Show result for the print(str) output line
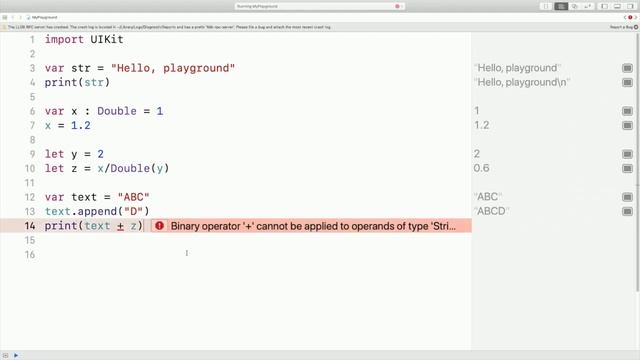This screenshot has height=360, width=640. point(627,82)
